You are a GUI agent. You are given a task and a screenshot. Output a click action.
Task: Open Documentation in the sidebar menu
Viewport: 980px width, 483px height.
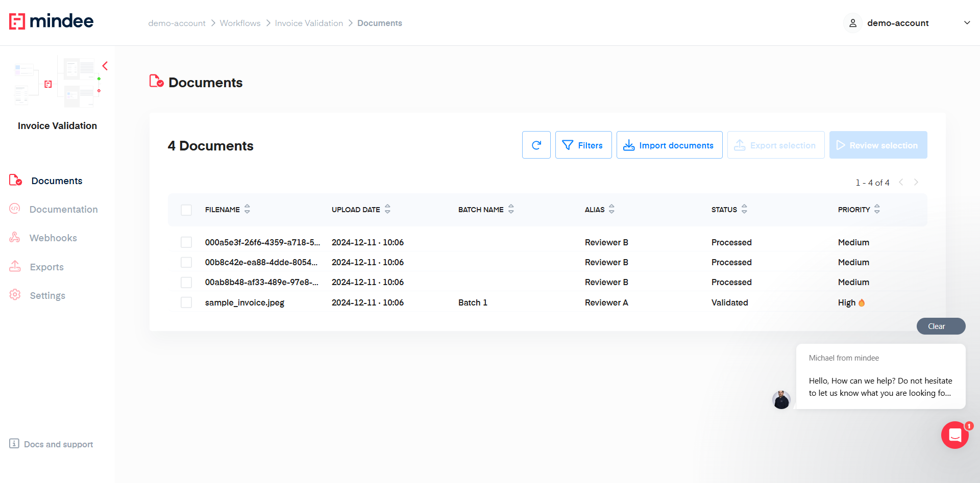click(x=63, y=209)
